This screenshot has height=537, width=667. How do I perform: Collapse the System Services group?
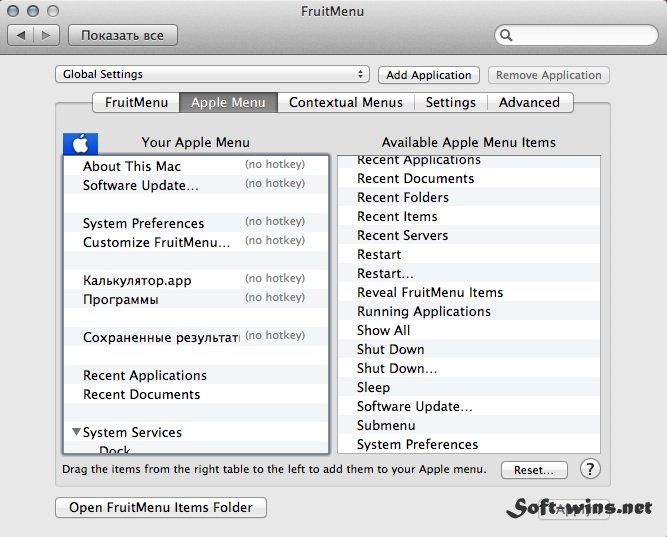(x=76, y=432)
